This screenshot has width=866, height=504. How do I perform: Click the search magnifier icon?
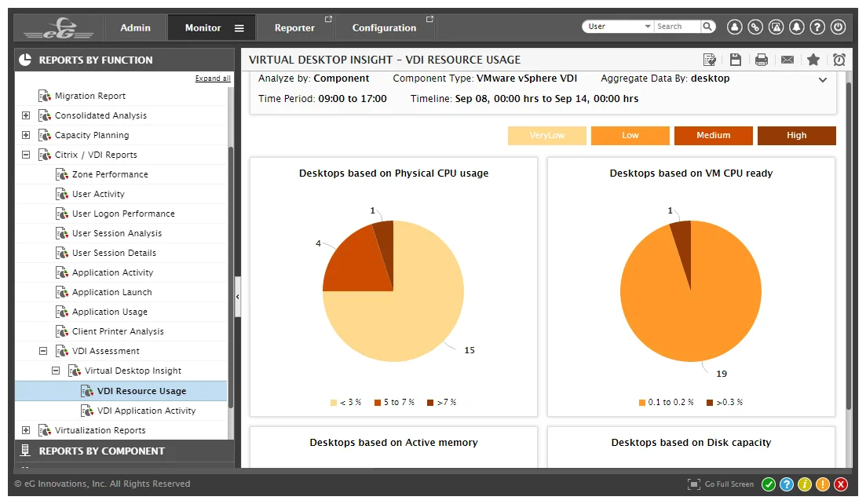707,26
